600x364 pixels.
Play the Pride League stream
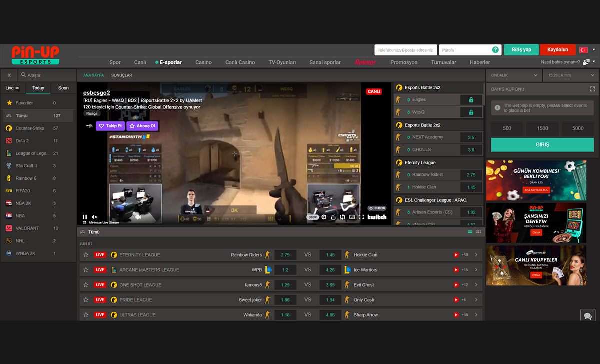(x=456, y=300)
